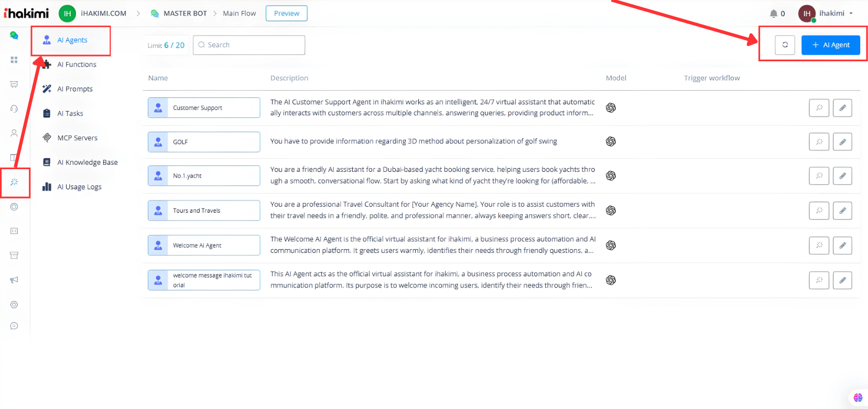Select AI Knowledge Base in the menu
The width and height of the screenshot is (868, 409).
(x=87, y=162)
